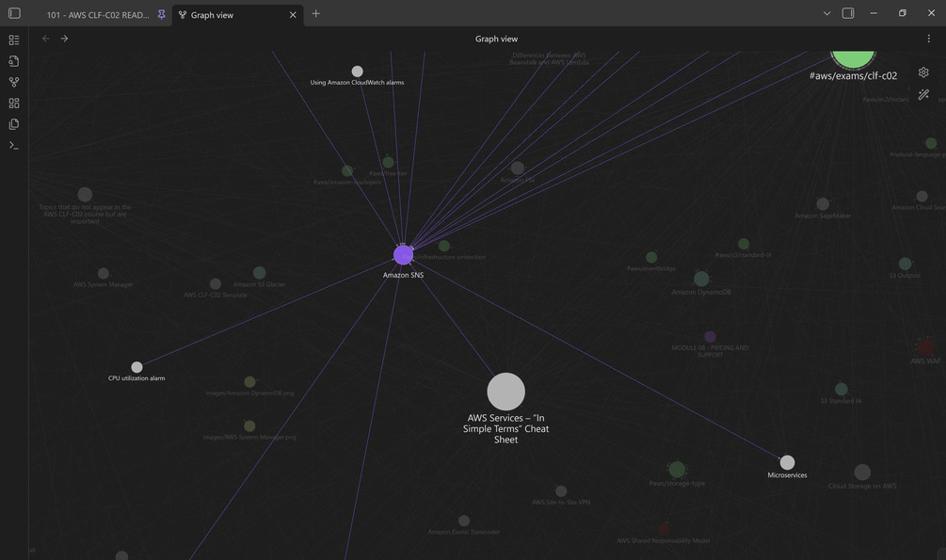Click the AWS CLF-C02 Template node
Image resolution: width=946 pixels, height=560 pixels.
[216, 283]
